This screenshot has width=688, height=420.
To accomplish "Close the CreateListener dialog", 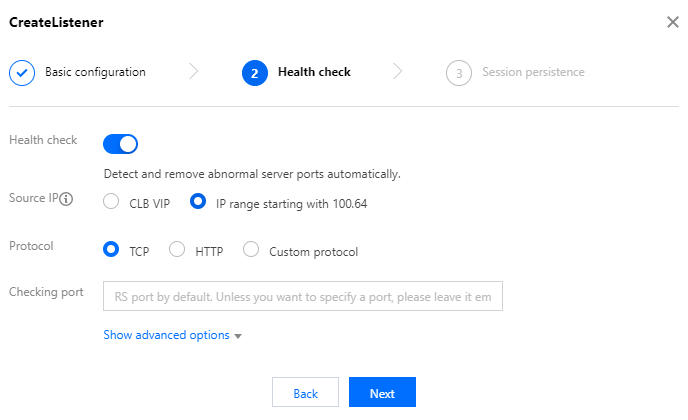I will (x=672, y=22).
